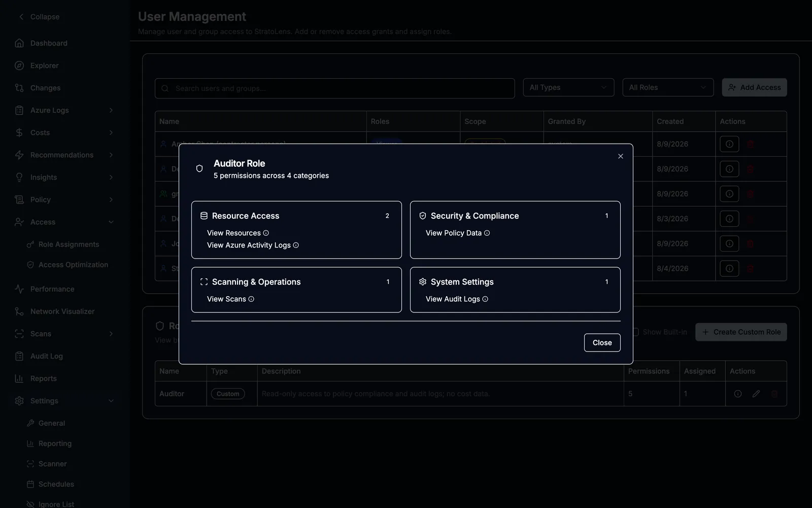
Task: Open Access Optimization page
Action: 73,265
